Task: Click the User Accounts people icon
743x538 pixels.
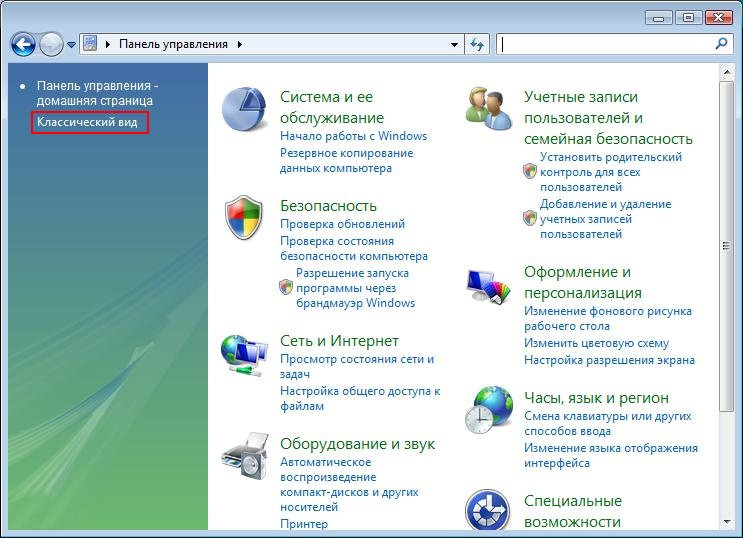Action: pos(489,109)
